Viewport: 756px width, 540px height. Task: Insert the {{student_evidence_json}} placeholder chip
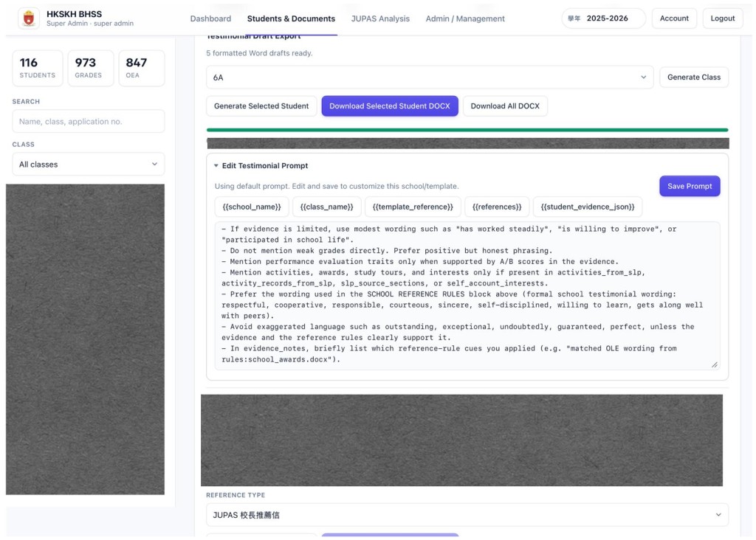(587, 207)
